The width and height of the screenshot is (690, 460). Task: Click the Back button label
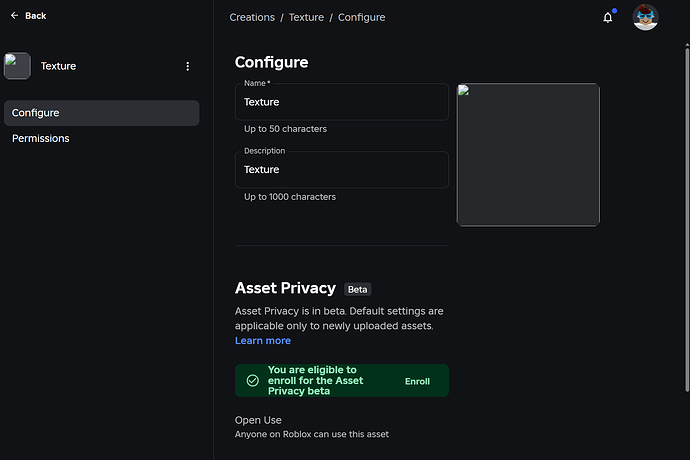pos(36,16)
